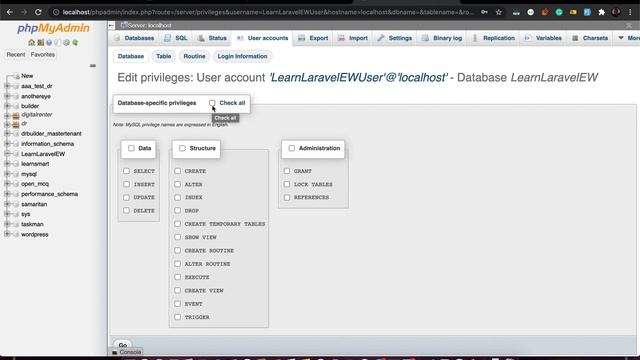Open the browser profile avatar

click(x=616, y=12)
